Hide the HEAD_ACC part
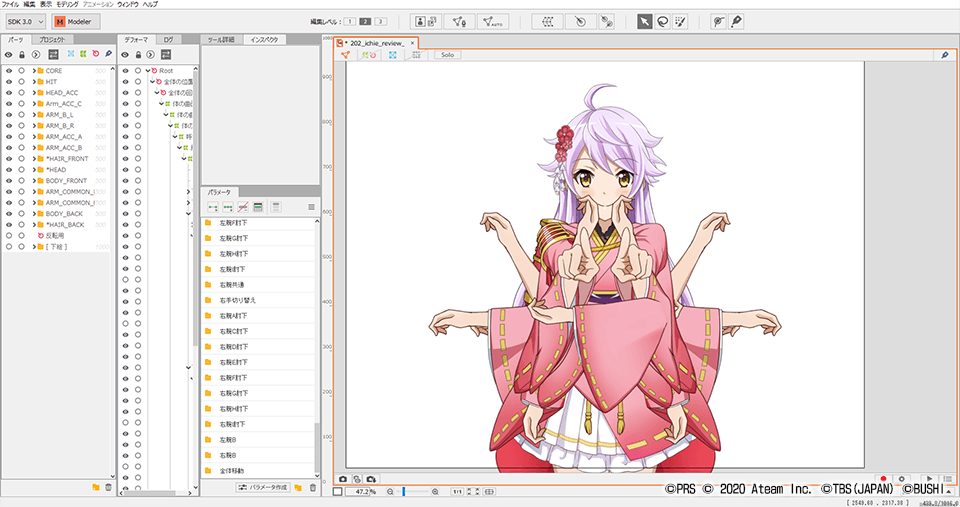 coord(9,92)
